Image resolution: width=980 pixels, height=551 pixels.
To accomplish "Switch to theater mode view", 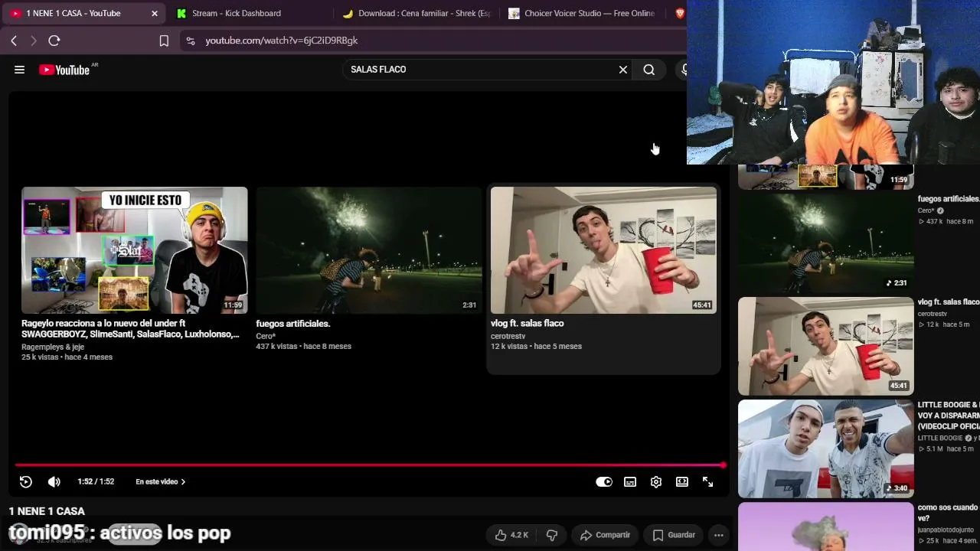I will (x=682, y=481).
